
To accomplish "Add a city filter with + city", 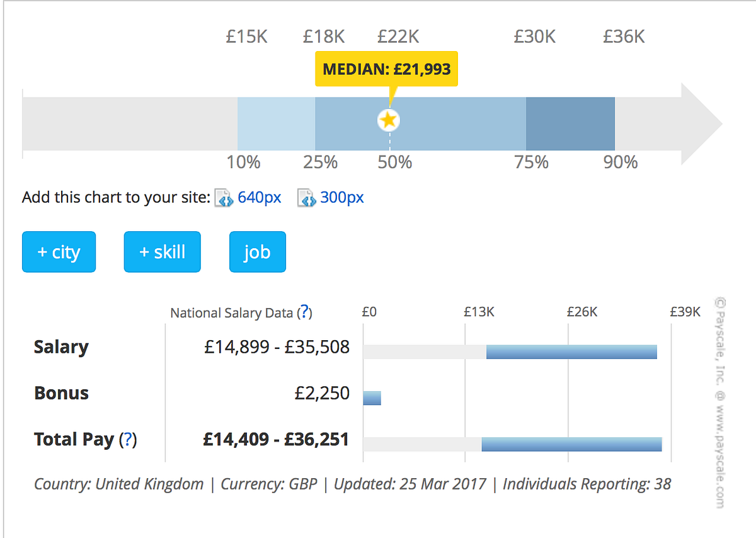I will (x=59, y=252).
